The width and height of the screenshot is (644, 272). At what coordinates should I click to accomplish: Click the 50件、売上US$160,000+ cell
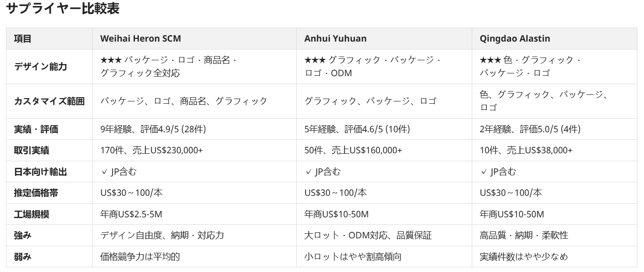point(353,150)
